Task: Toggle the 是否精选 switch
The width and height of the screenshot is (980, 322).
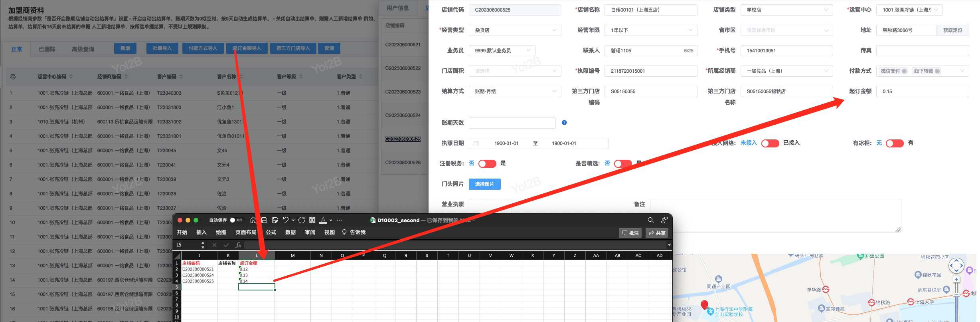Action: pos(623,164)
